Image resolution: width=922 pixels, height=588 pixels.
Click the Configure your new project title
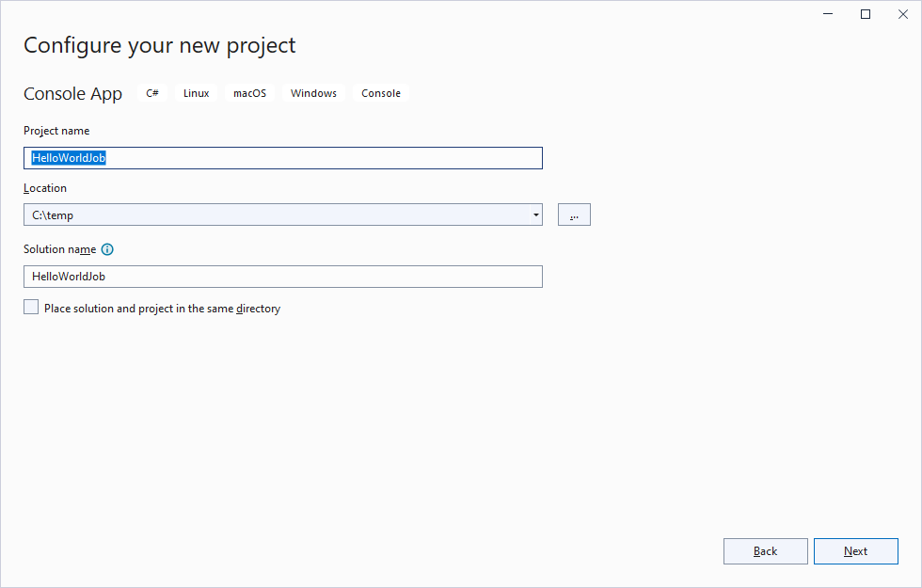tap(159, 46)
